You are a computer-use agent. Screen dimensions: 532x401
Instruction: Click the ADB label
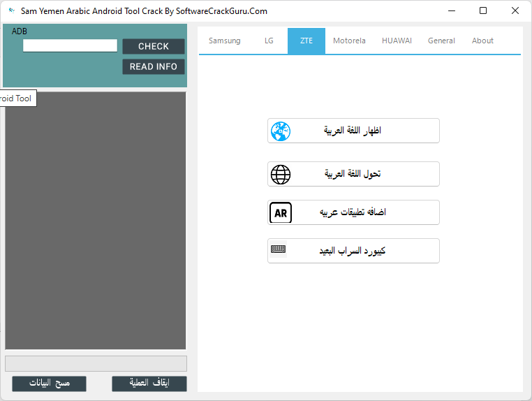20,31
